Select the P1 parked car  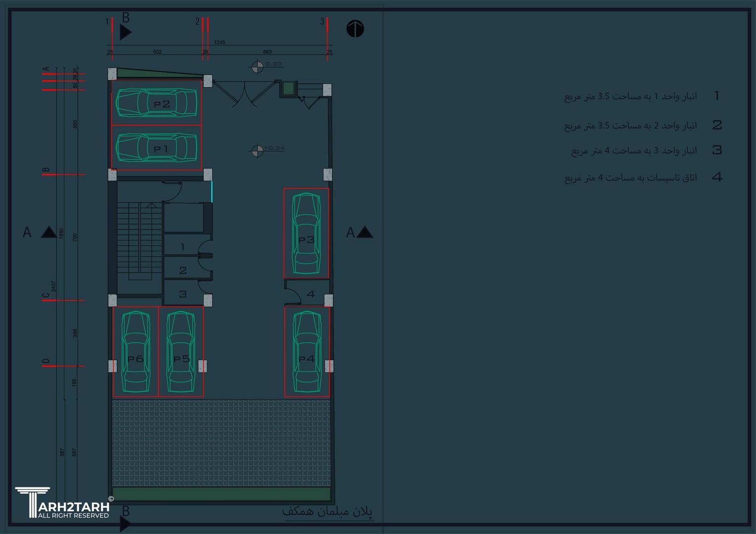(156, 148)
